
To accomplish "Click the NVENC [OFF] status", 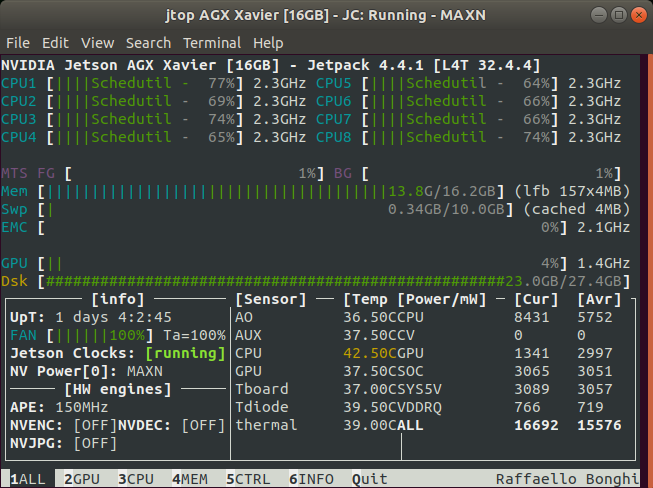I will [95, 425].
